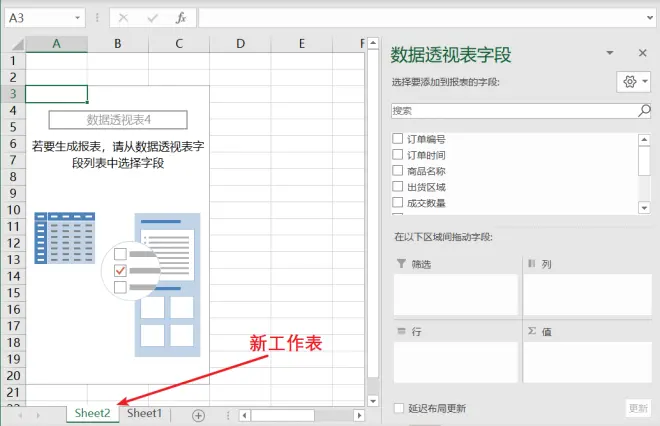Click the 更新 update button
This screenshot has width=660, height=426.
point(638,408)
